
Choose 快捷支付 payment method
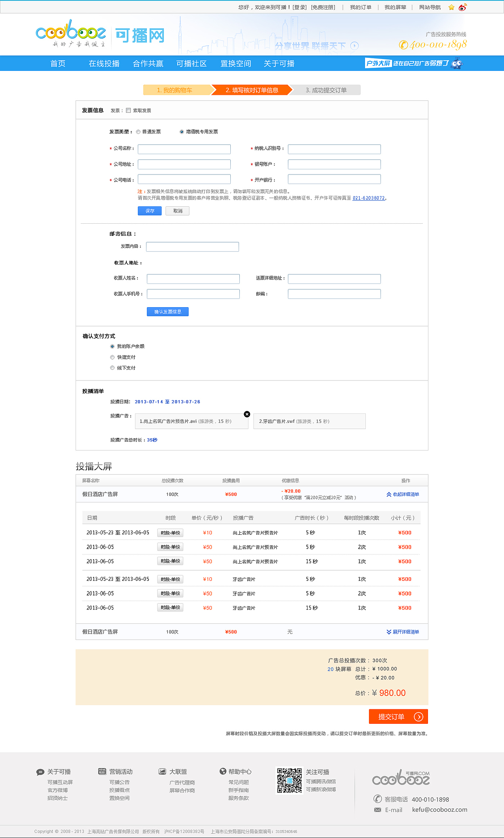pos(112,357)
